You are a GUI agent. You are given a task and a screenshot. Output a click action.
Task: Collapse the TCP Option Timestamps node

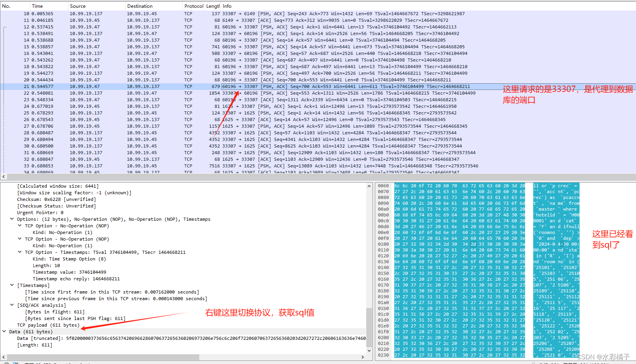click(20, 252)
